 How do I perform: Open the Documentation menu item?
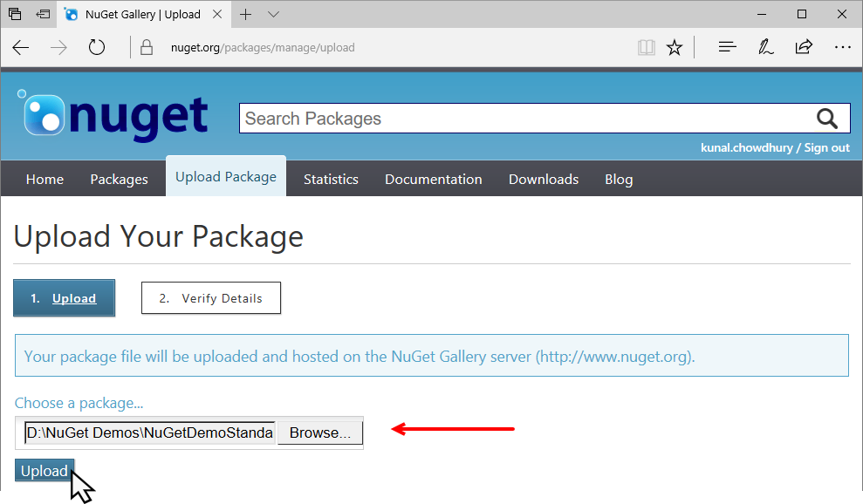[x=433, y=180]
